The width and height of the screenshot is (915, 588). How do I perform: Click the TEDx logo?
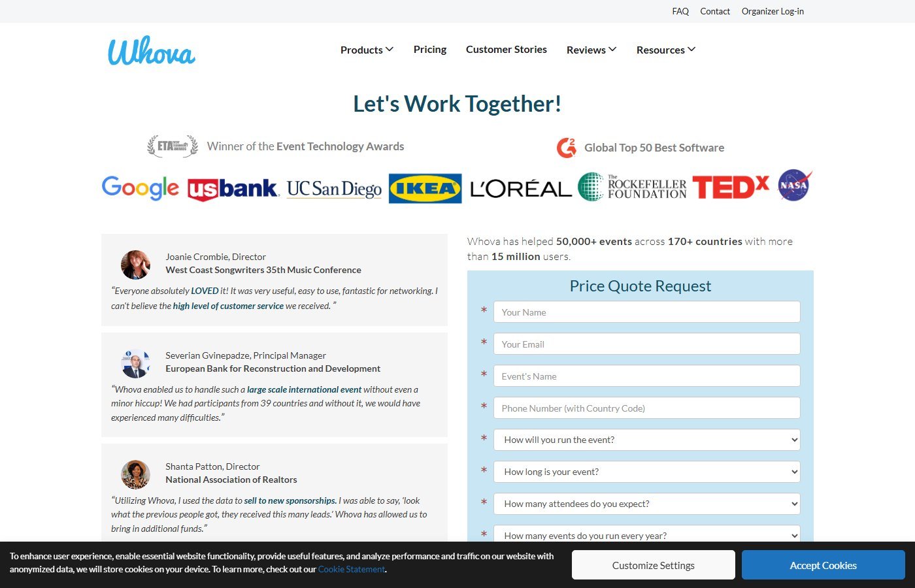point(731,187)
